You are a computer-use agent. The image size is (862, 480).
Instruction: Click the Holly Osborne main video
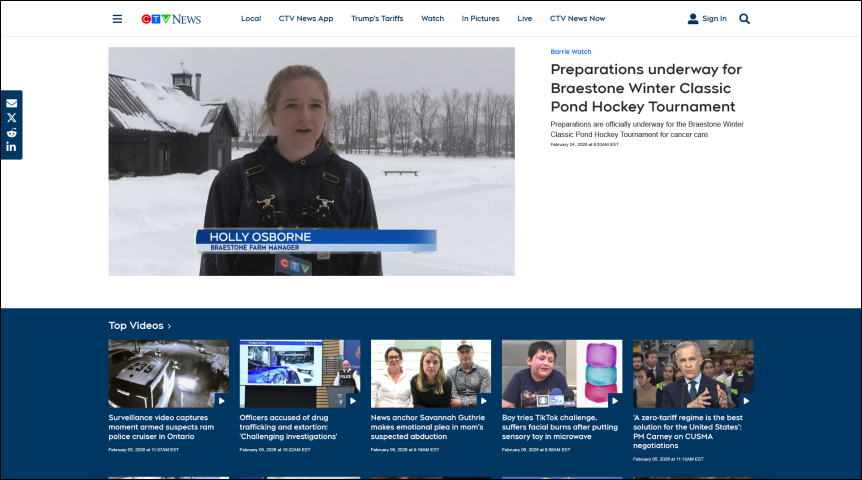tap(311, 161)
